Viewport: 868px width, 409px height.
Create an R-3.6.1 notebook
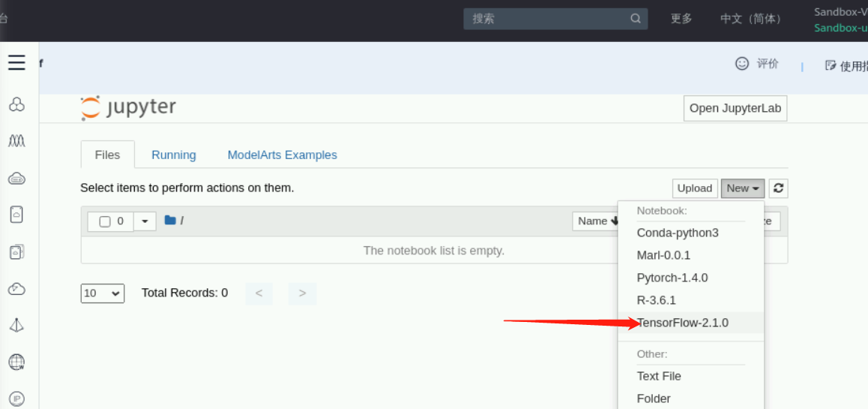tap(691, 300)
